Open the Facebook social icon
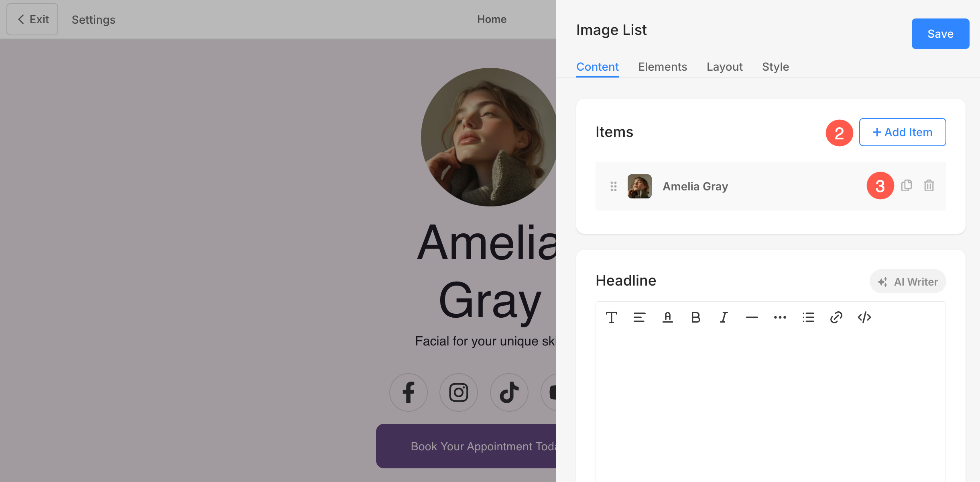This screenshot has width=980, height=482. (409, 392)
